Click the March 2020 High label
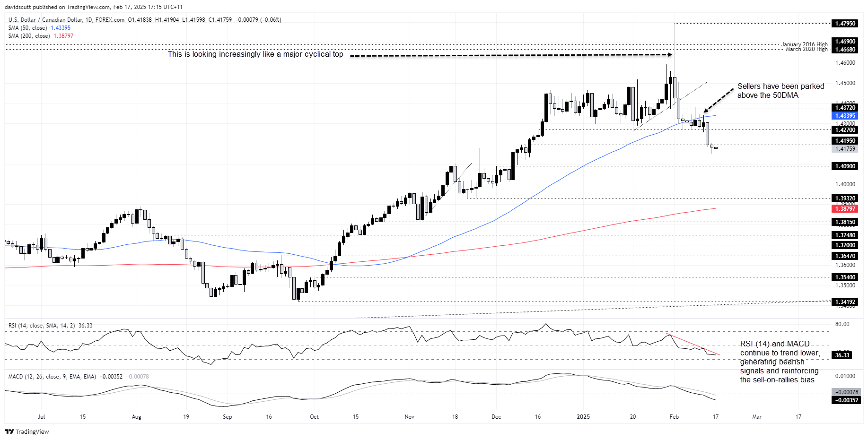The height and width of the screenshot is (440, 868). [x=807, y=49]
